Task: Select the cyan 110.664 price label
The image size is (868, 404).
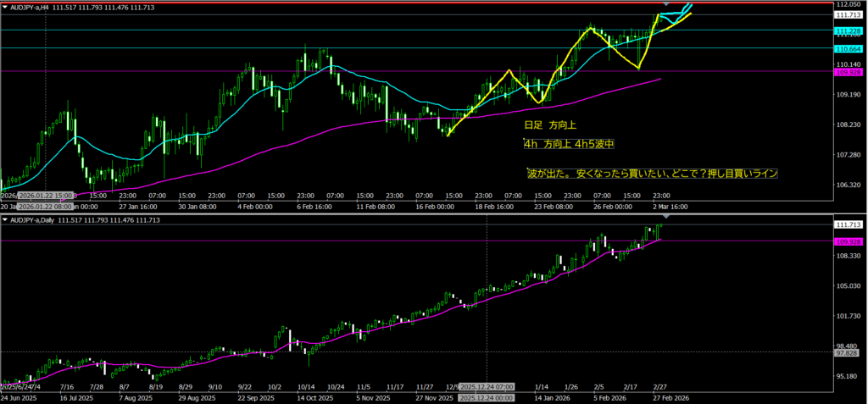Action: click(x=849, y=49)
